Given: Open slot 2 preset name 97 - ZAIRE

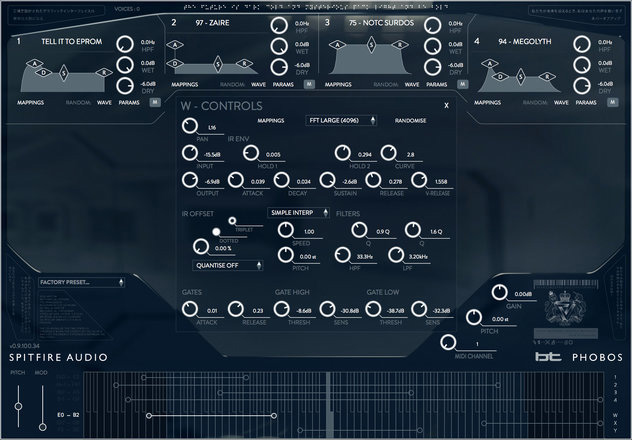Looking at the screenshot, I should coord(212,23).
